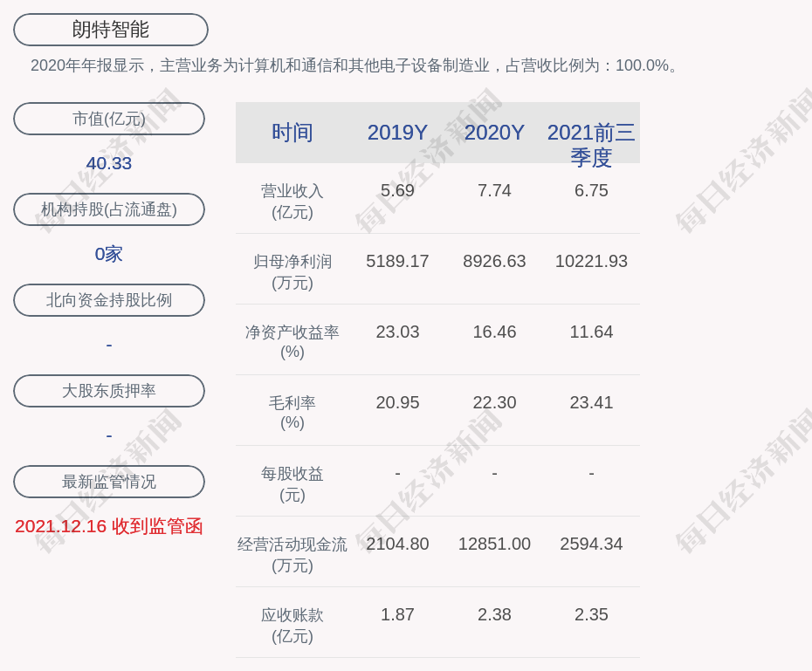812x671 pixels.
Task: Open the 北向资金持股比例 label
Action: 109,300
